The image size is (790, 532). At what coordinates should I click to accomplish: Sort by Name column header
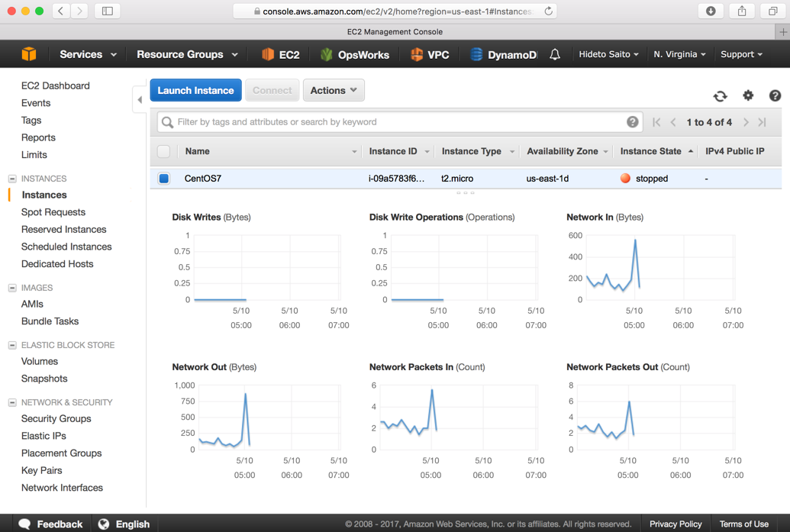[x=271, y=151]
